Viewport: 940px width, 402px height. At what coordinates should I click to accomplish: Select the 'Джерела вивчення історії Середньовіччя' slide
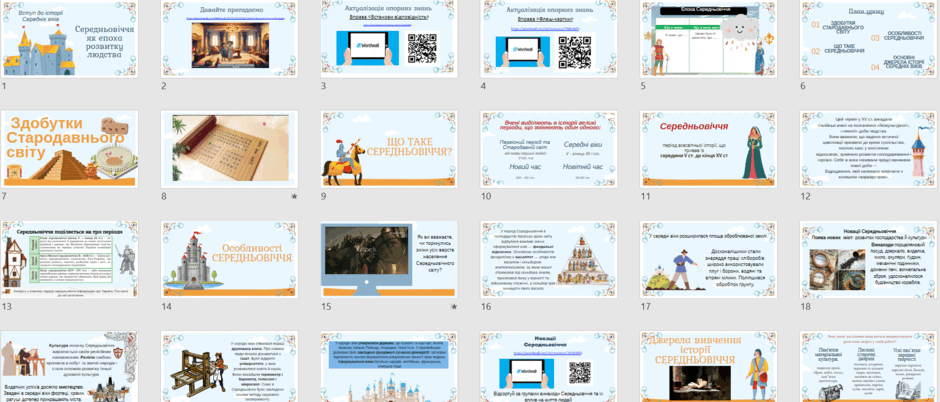click(709, 367)
